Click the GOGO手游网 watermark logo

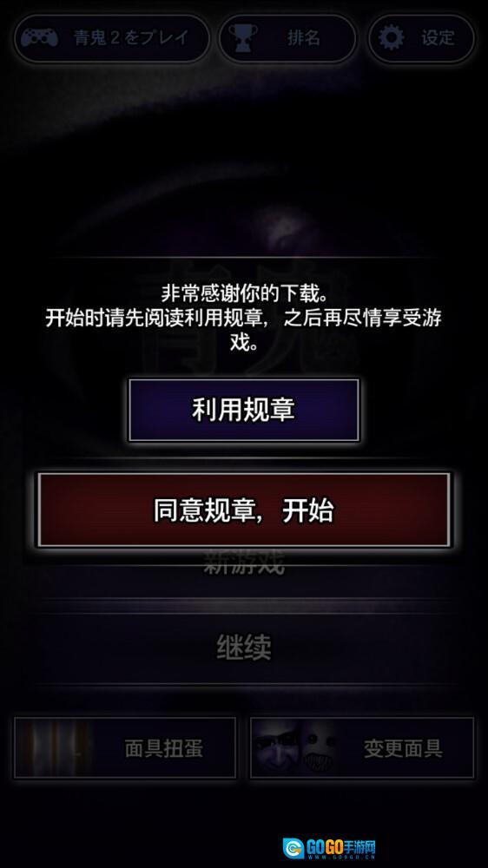coord(330,848)
